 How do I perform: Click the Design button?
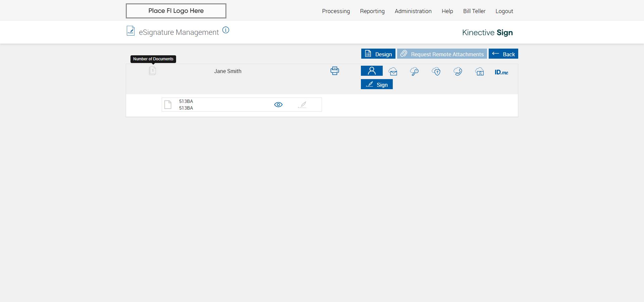(x=378, y=54)
